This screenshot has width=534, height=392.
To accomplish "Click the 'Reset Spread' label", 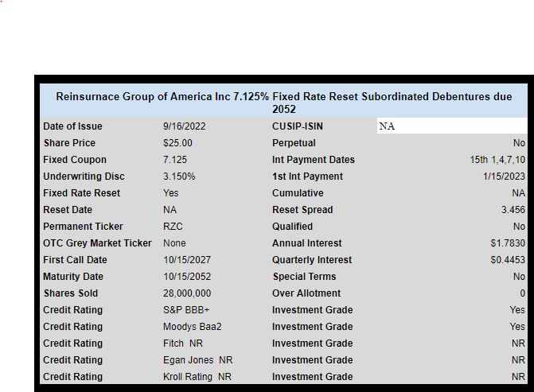I will 302,210.
